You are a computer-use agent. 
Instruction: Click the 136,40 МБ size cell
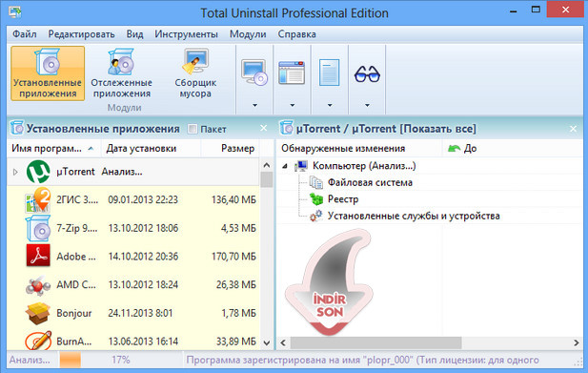(x=234, y=199)
